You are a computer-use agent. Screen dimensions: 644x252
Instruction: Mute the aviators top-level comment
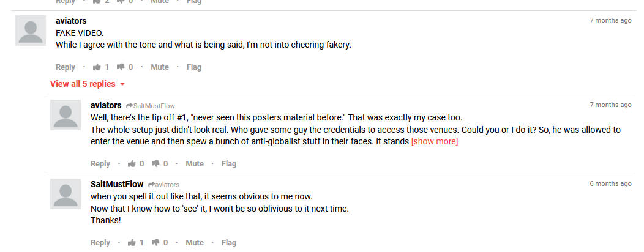(x=160, y=67)
